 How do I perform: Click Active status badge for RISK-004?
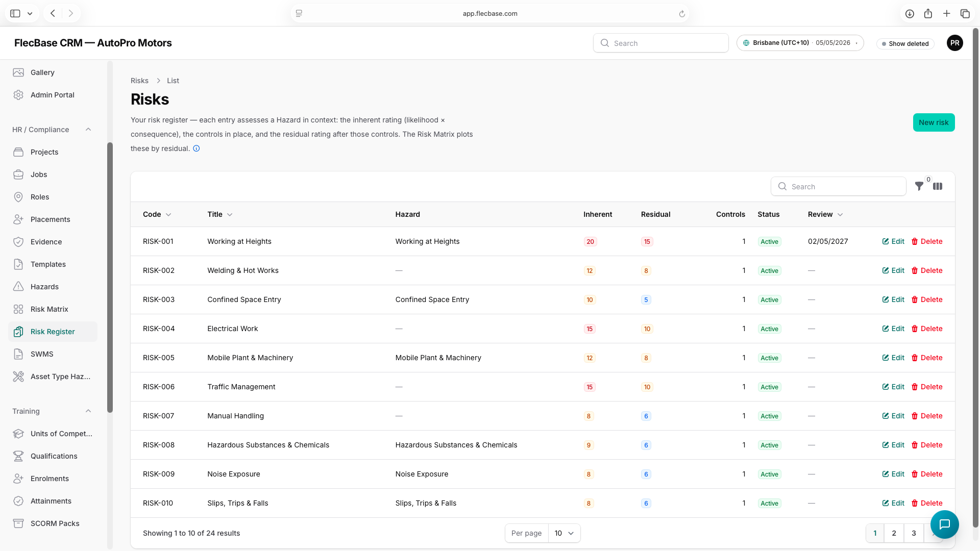769,329
